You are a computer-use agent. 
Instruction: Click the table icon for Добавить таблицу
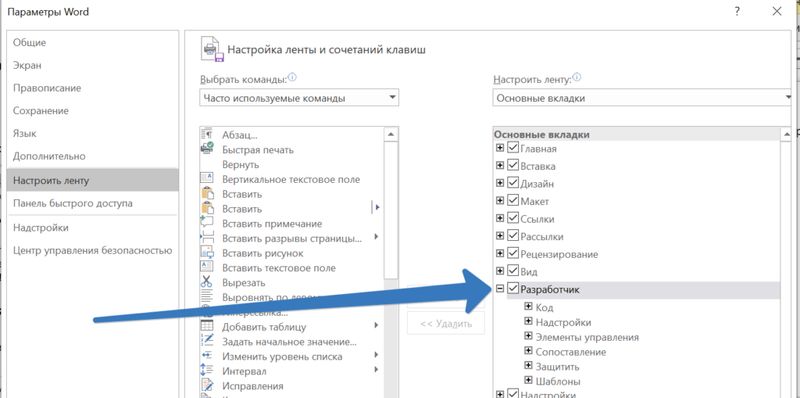(x=207, y=327)
